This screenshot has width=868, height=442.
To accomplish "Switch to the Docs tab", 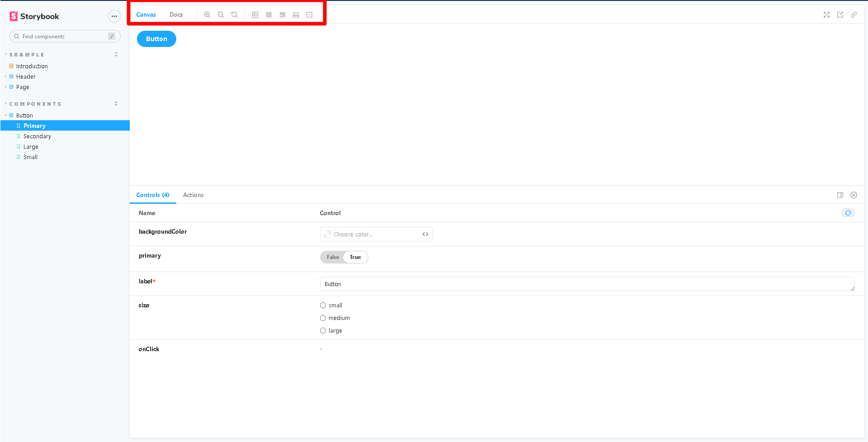I will point(176,15).
